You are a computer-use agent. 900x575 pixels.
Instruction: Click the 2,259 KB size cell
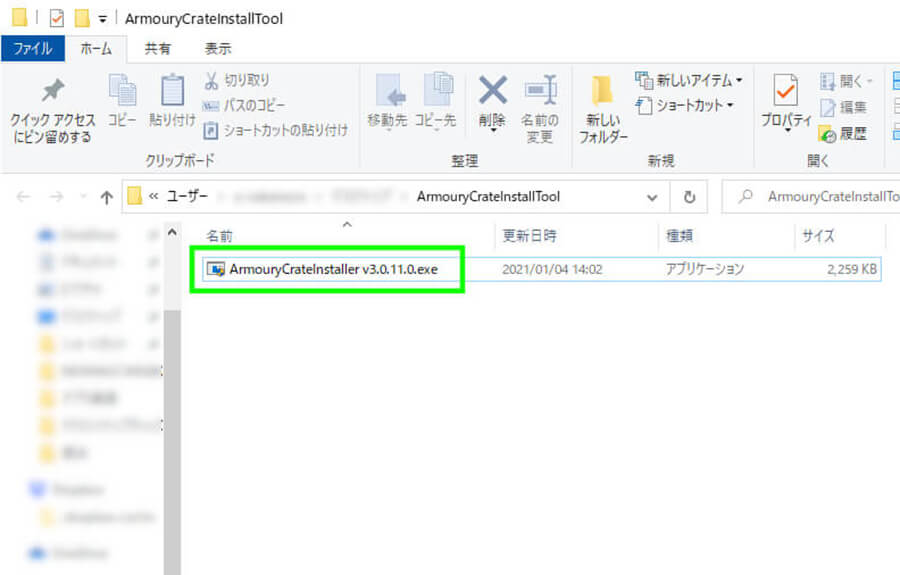pos(852,269)
